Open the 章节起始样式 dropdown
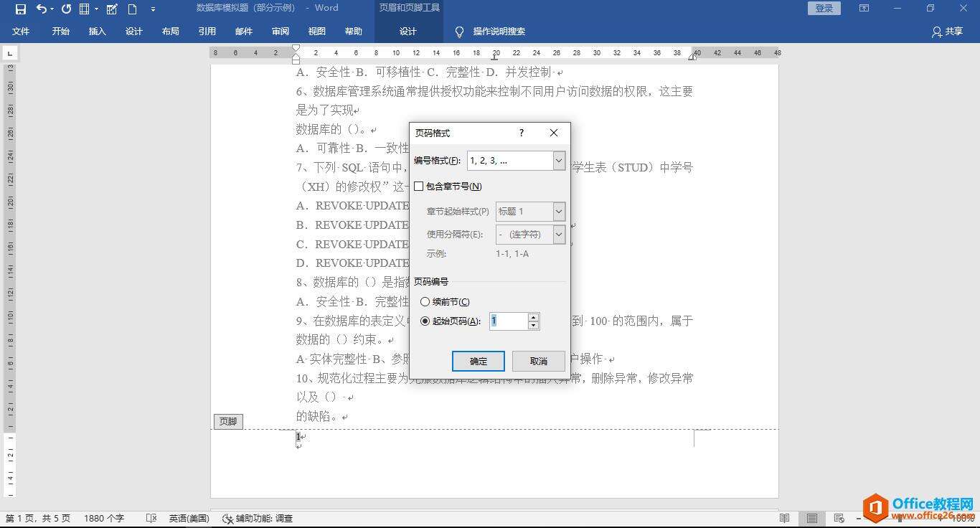The height and width of the screenshot is (528, 980). 559,212
